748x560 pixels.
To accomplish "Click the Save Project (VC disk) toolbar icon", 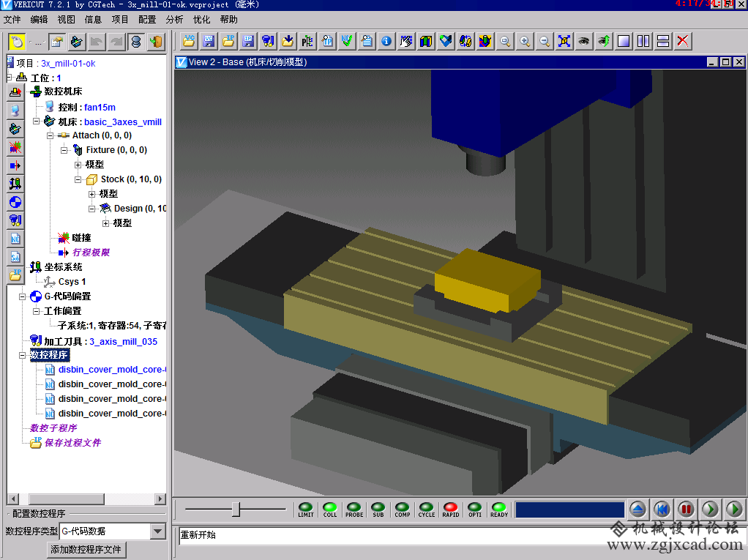I will (209, 41).
